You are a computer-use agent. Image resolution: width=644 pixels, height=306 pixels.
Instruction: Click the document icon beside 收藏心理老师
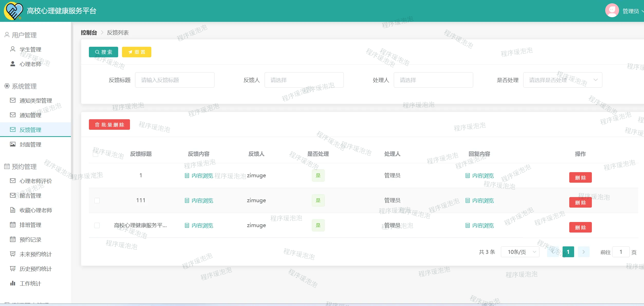13,210
